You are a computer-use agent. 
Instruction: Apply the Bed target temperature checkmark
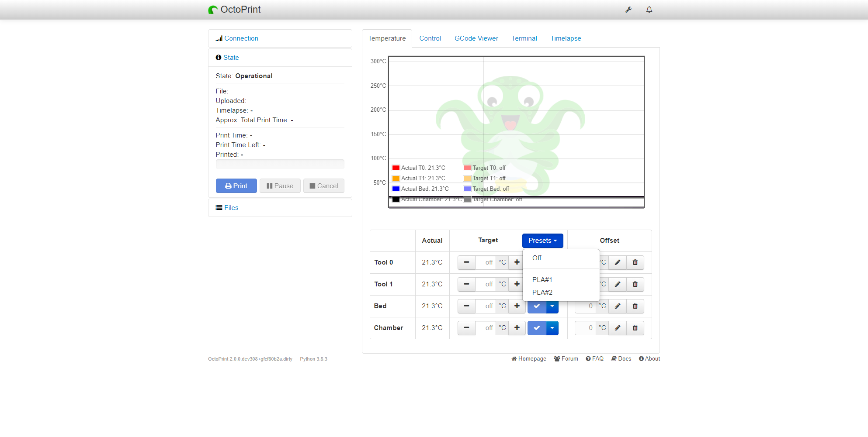click(x=537, y=306)
